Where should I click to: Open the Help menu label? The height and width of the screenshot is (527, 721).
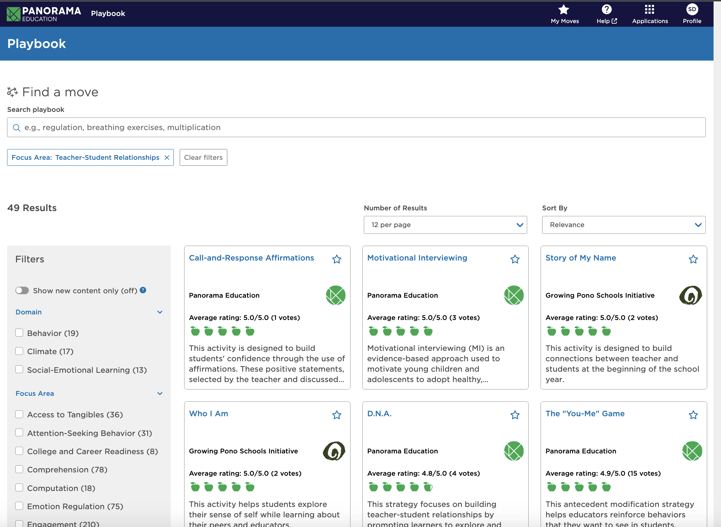click(607, 21)
